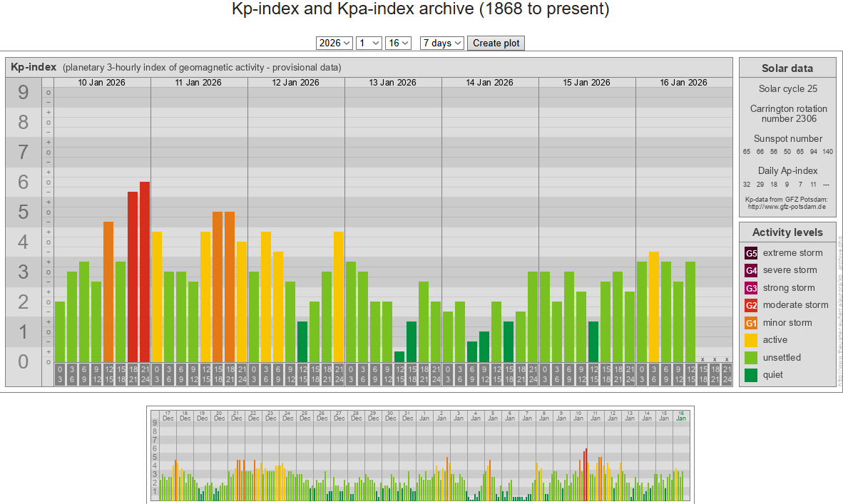Click the Kp-index panel title
The image size is (843, 504).
pyautogui.click(x=34, y=67)
